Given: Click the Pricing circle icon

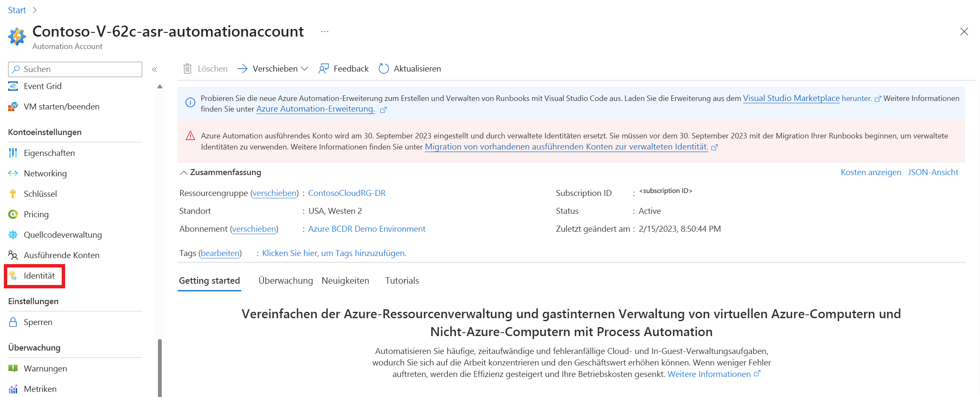Looking at the screenshot, I should (x=13, y=214).
